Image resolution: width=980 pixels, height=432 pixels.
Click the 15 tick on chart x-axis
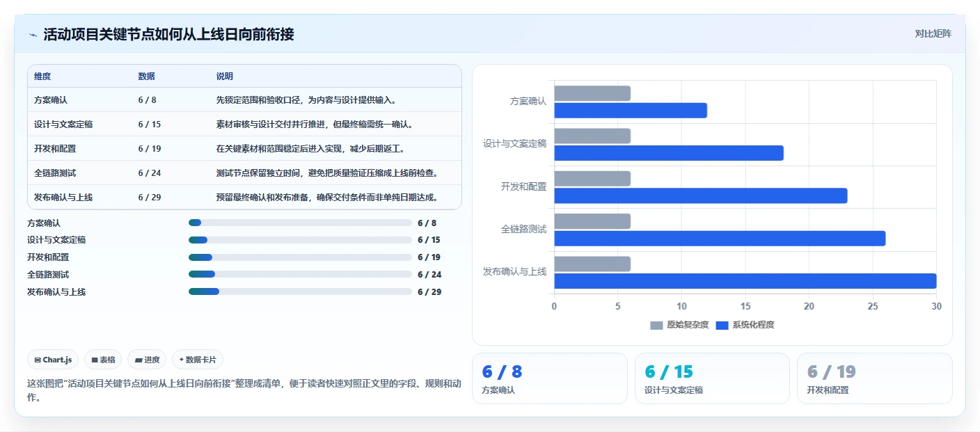(x=745, y=306)
